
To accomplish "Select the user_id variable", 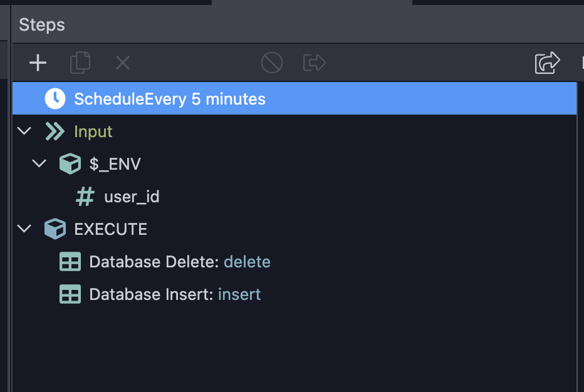I will [x=132, y=197].
